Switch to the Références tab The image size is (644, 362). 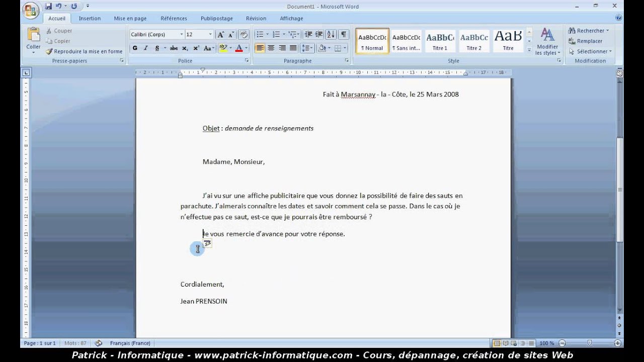point(174,19)
